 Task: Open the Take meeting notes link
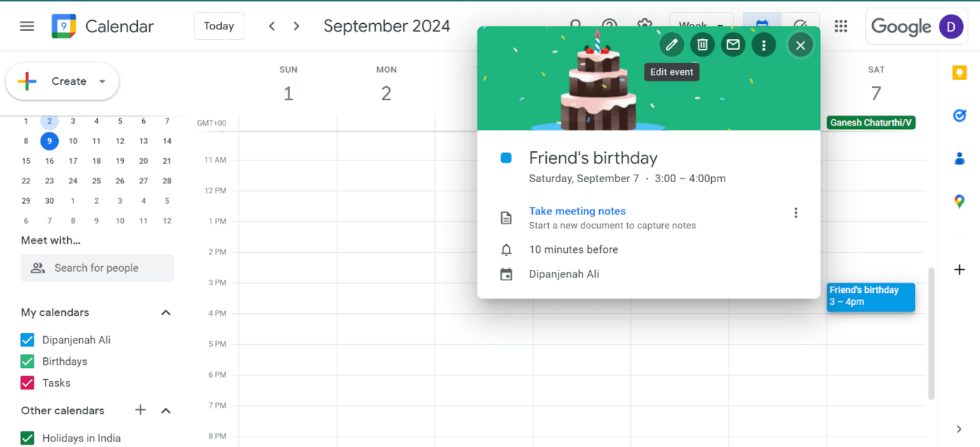pyautogui.click(x=577, y=211)
